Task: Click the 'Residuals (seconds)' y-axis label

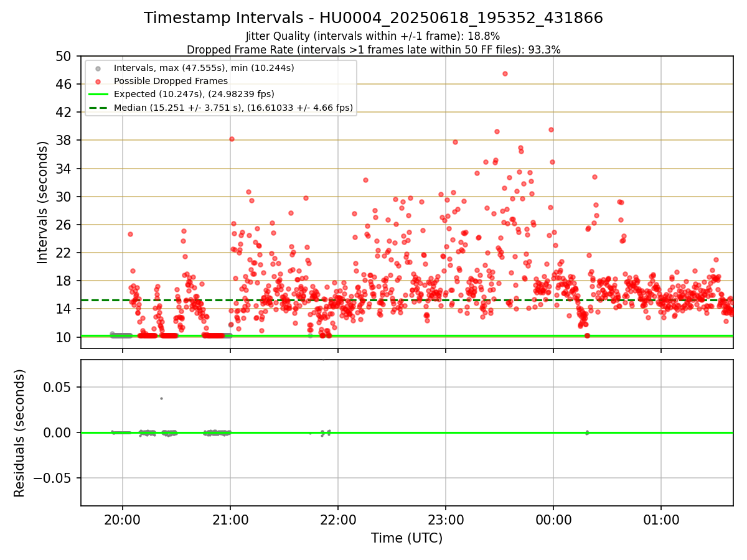Action: [20, 433]
